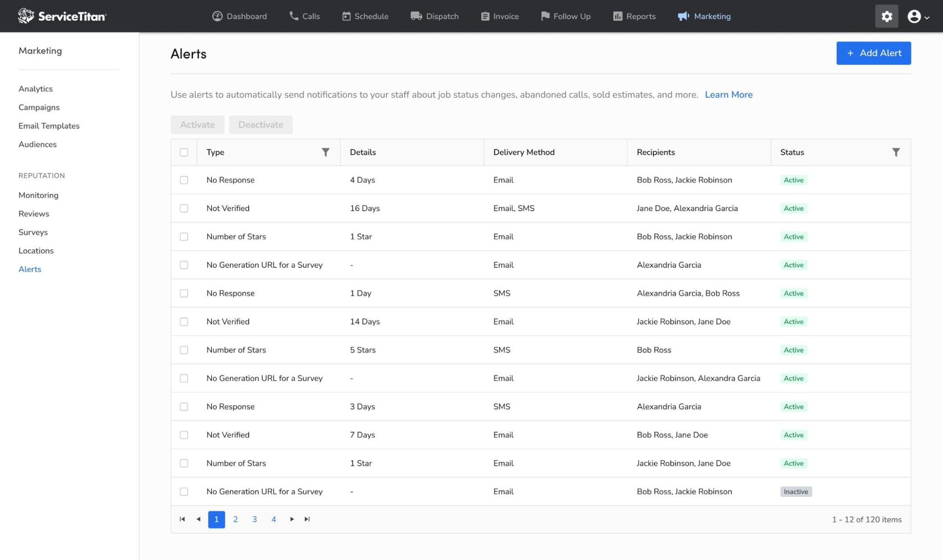
Task: Click the Type column filter icon
Action: point(325,152)
